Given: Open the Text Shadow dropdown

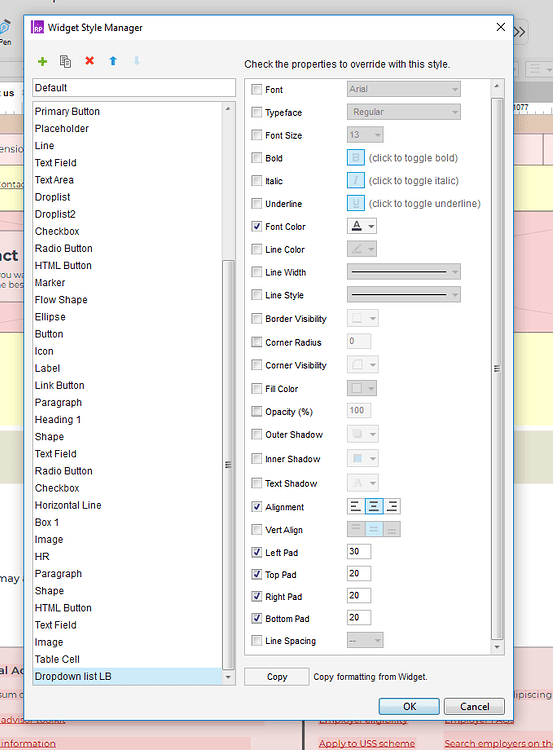Looking at the screenshot, I should (x=363, y=483).
